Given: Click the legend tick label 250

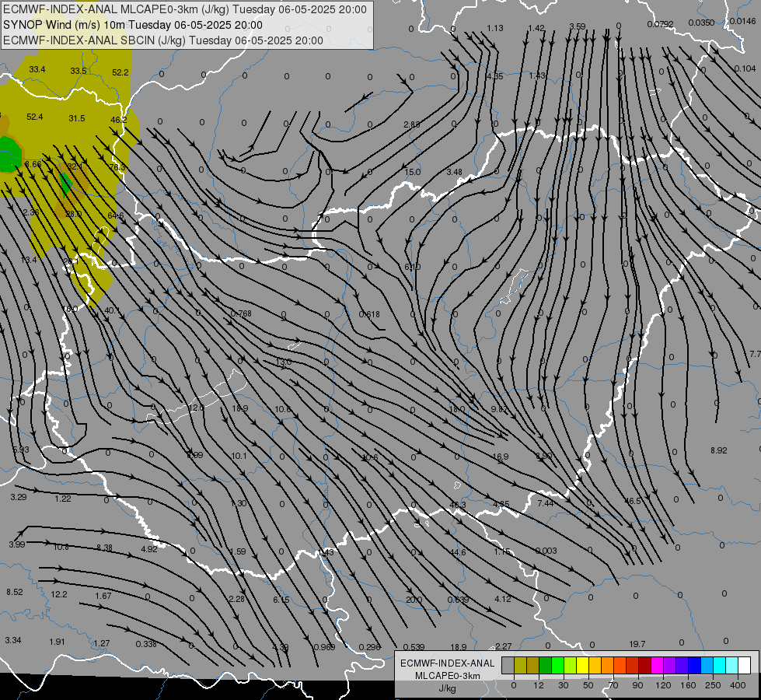Looking at the screenshot, I should 713,685.
